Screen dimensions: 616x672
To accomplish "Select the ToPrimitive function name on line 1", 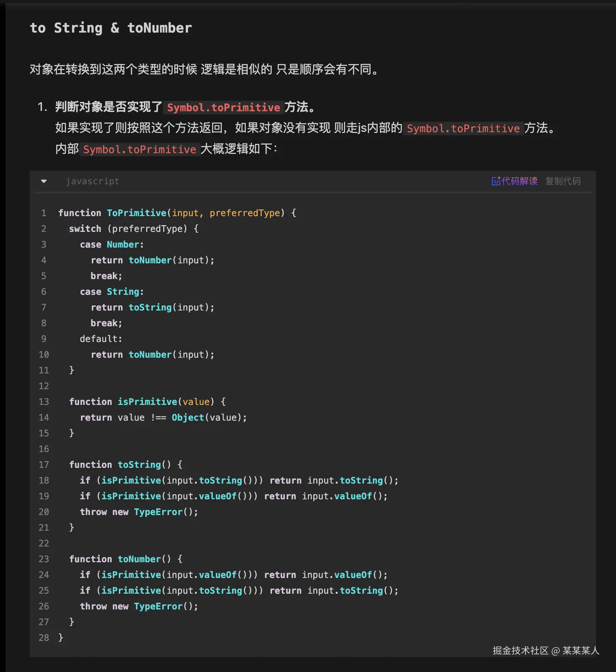I will (136, 213).
